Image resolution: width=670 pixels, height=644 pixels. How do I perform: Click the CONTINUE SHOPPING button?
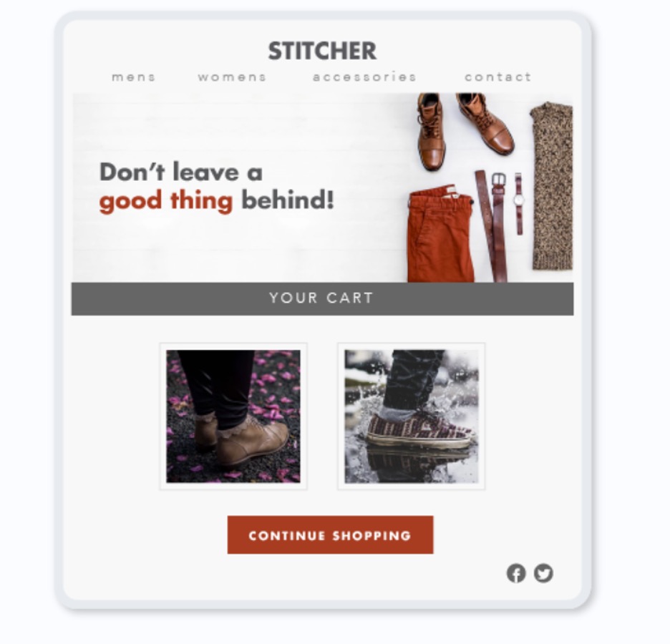tap(330, 535)
